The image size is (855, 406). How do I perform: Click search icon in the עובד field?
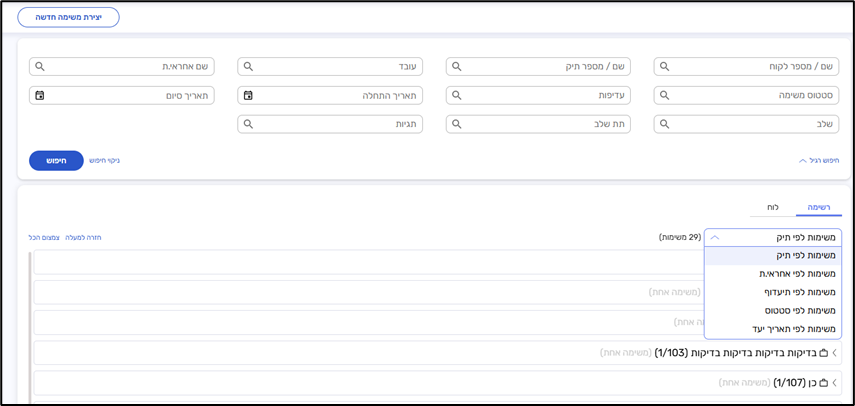tap(248, 67)
